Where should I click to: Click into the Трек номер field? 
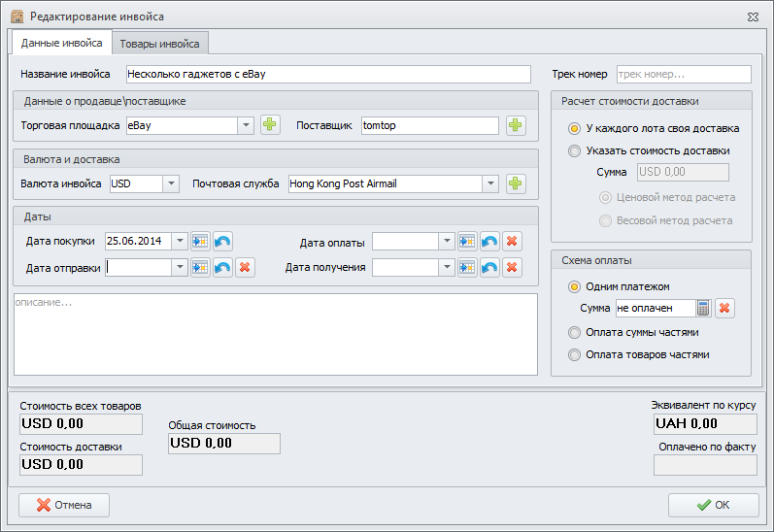684,74
